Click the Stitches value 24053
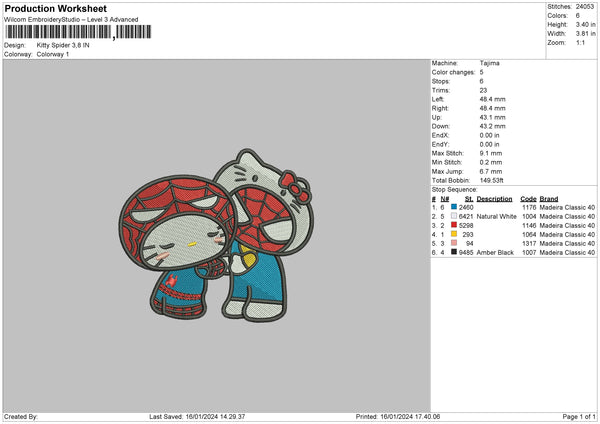Viewport: 600px width, 424px height. [x=585, y=7]
